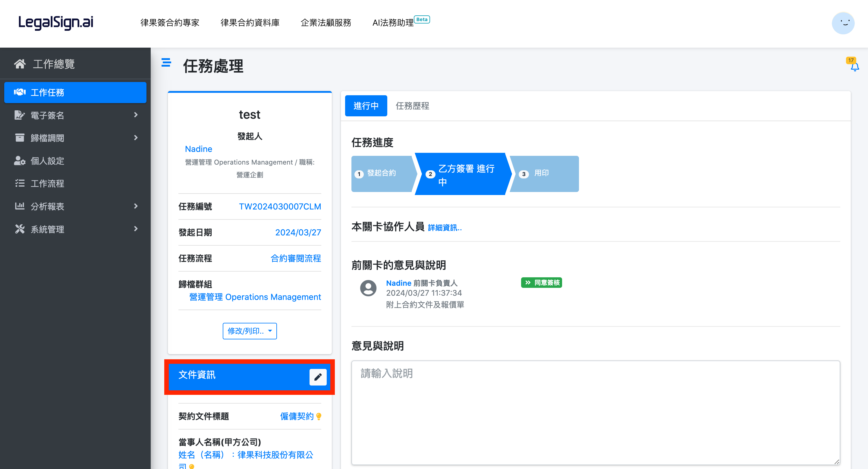Click the lightbulb hint beside 僱傭契約
The image size is (868, 469).
coord(319,416)
